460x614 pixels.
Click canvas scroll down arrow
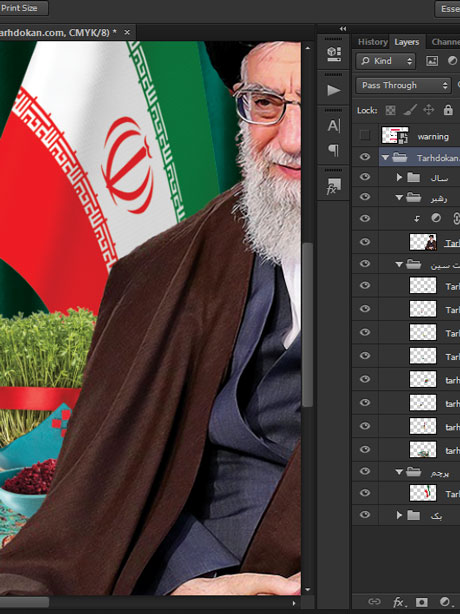tap(307, 589)
